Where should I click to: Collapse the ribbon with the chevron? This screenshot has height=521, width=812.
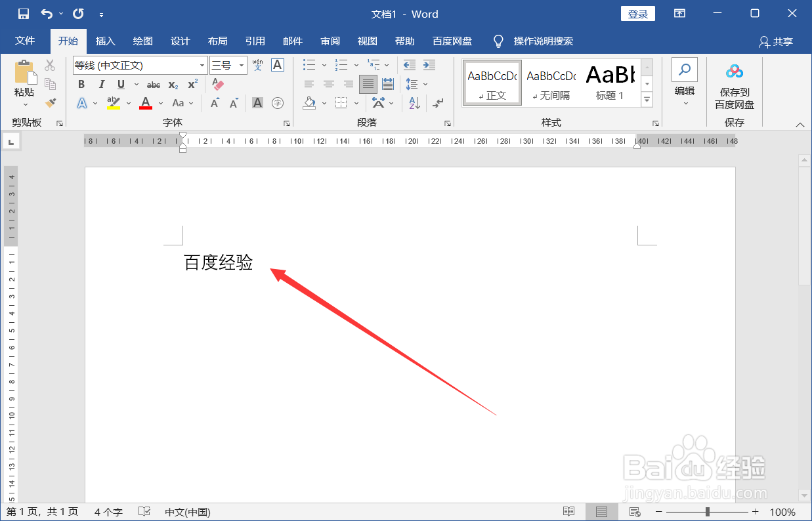tap(800, 124)
